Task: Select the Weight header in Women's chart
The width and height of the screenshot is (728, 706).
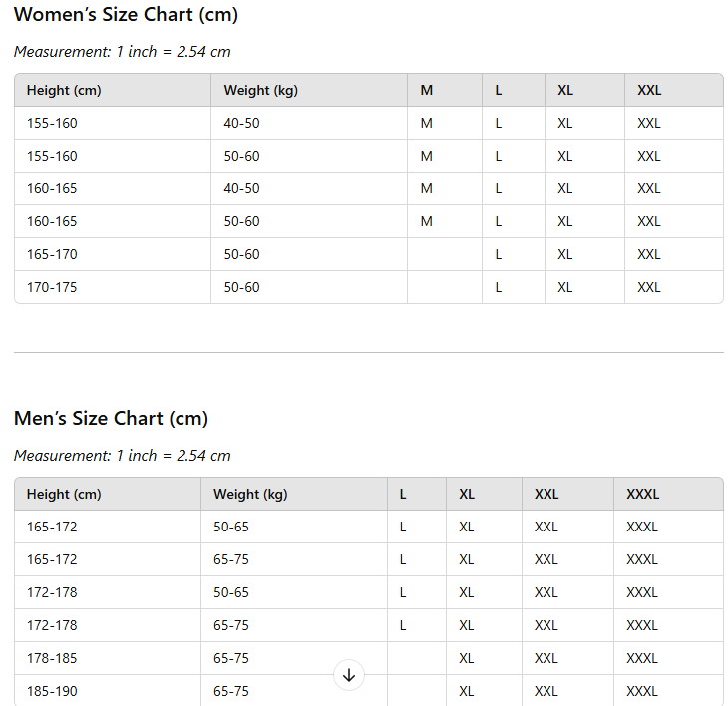Action: [x=260, y=90]
